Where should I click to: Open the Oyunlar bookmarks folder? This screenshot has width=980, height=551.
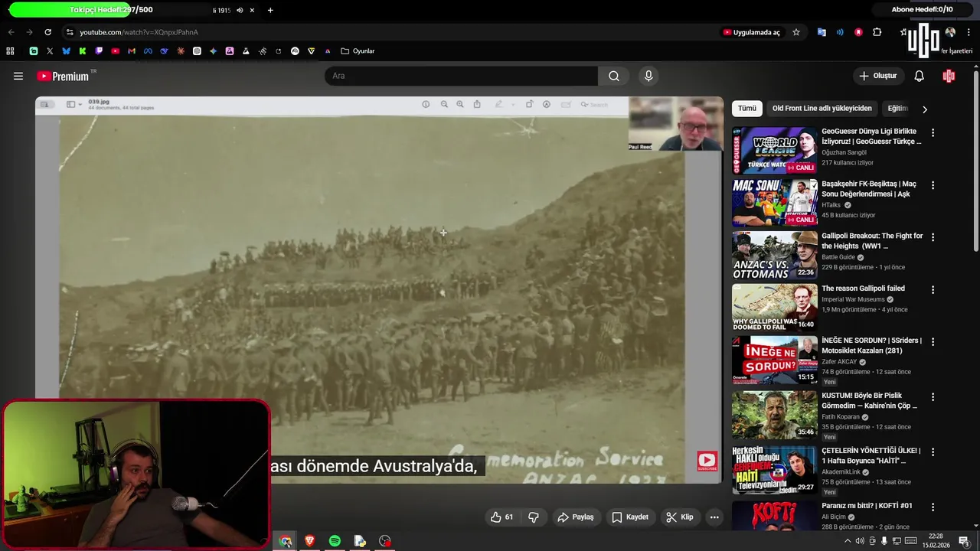pos(358,51)
